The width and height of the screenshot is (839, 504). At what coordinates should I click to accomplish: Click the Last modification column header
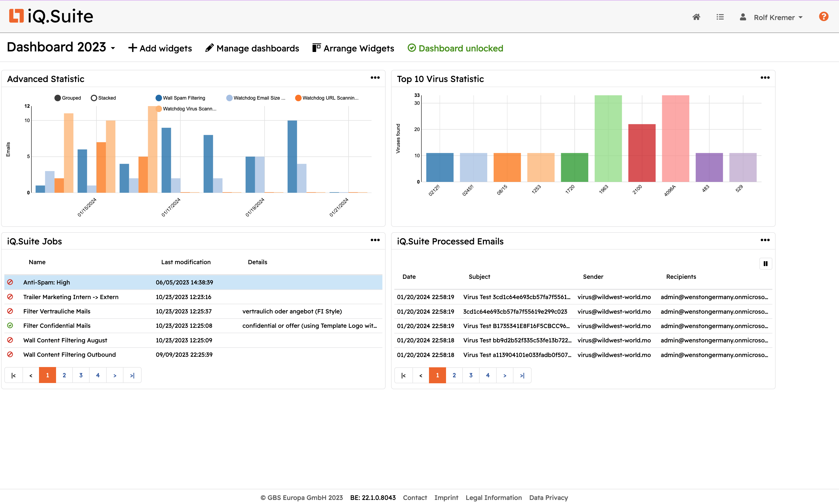[x=186, y=262]
